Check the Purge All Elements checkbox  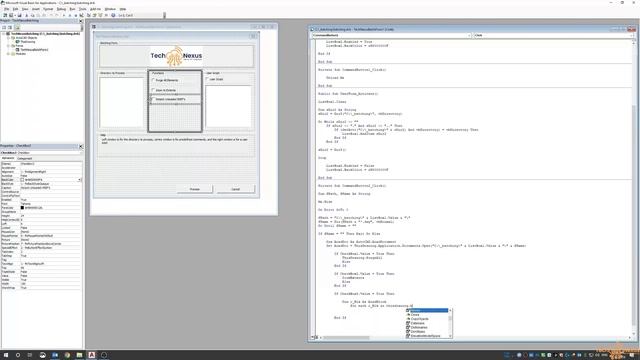click(x=153, y=80)
